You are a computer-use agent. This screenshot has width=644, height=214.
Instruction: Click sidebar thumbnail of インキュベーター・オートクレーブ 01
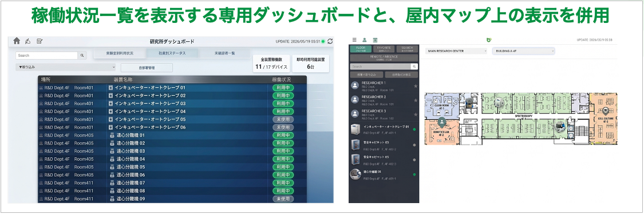pos(355,129)
